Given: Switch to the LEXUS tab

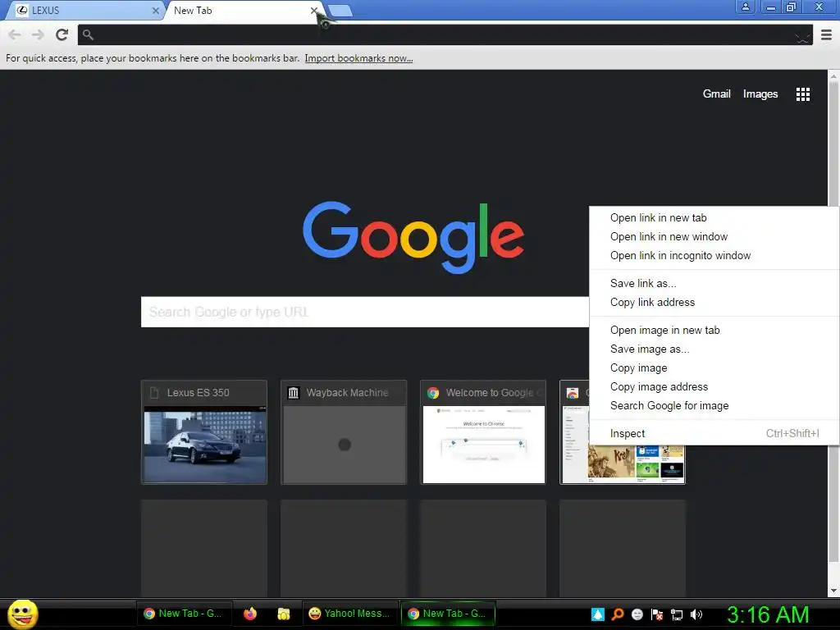Looking at the screenshot, I should click(x=84, y=10).
